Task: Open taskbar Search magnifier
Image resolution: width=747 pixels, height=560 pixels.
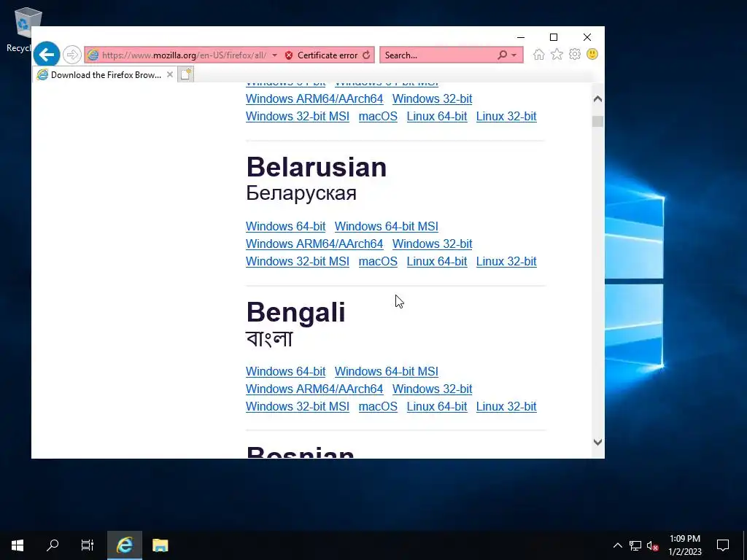Action: [x=53, y=545]
